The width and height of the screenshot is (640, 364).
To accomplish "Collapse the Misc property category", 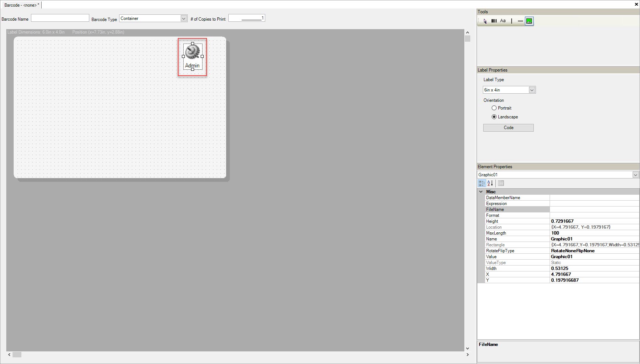I will click(481, 192).
